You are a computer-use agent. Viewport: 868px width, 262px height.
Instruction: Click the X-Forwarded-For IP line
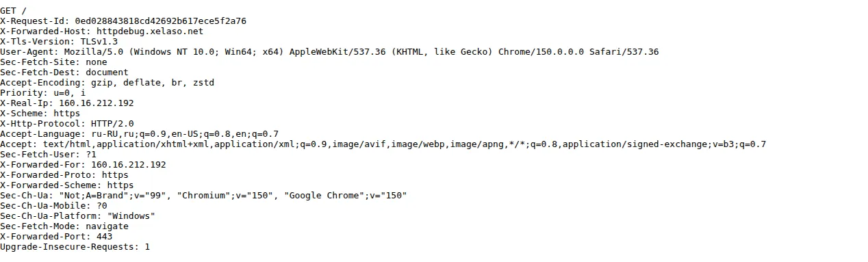click(83, 165)
